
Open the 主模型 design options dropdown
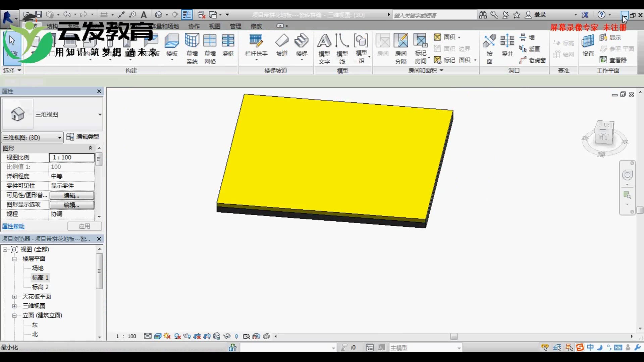[425, 348]
